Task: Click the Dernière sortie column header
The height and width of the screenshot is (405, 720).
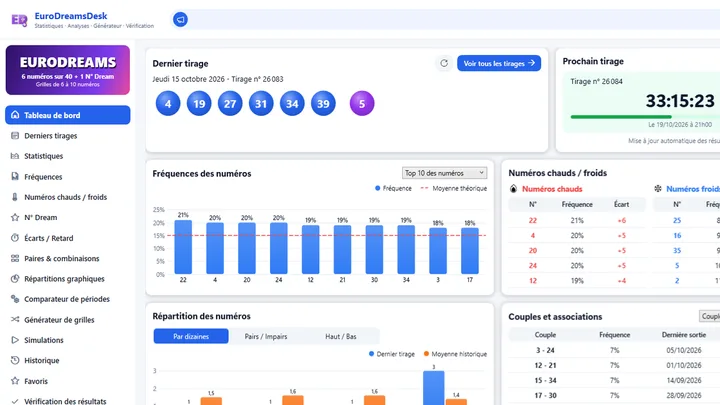Action: (684, 335)
